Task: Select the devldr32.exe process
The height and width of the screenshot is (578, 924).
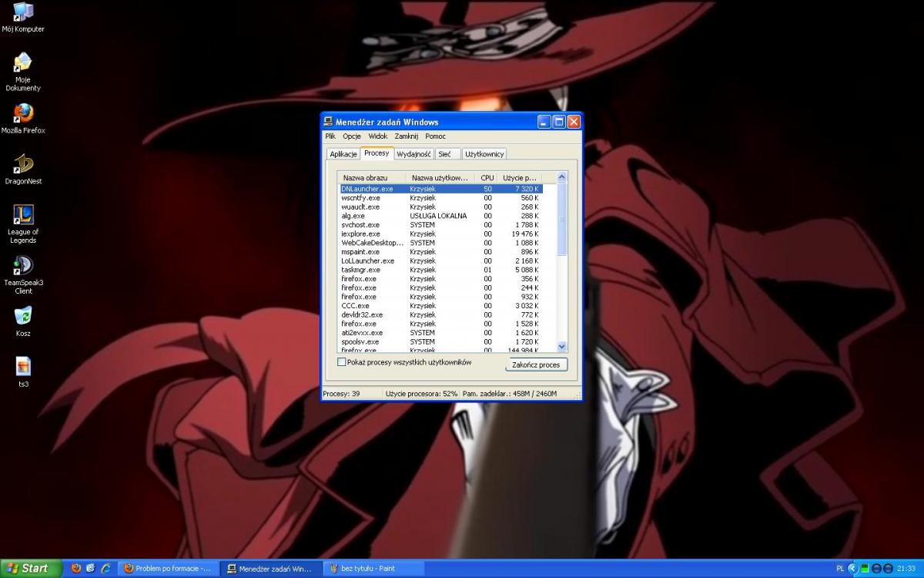Action: coord(440,314)
